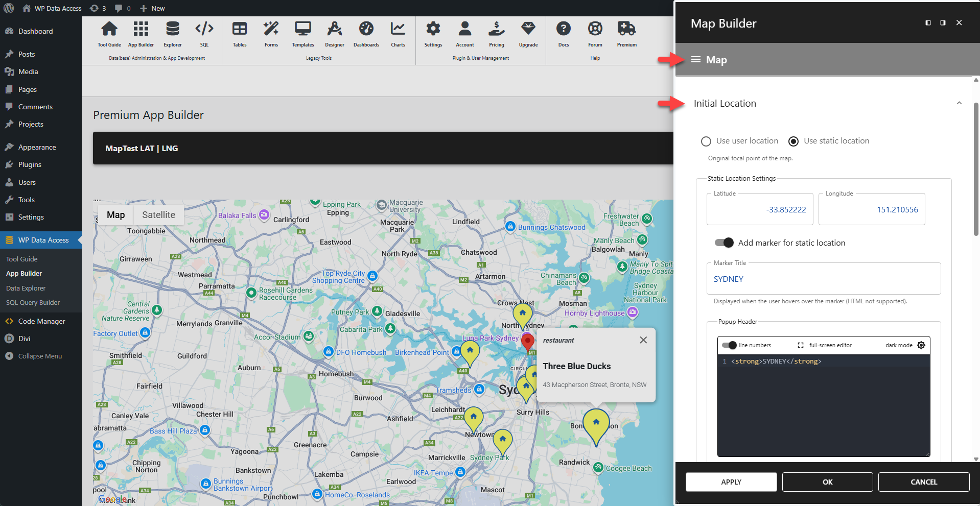Open the SQL editor tool
980x506 pixels.
tap(204, 33)
